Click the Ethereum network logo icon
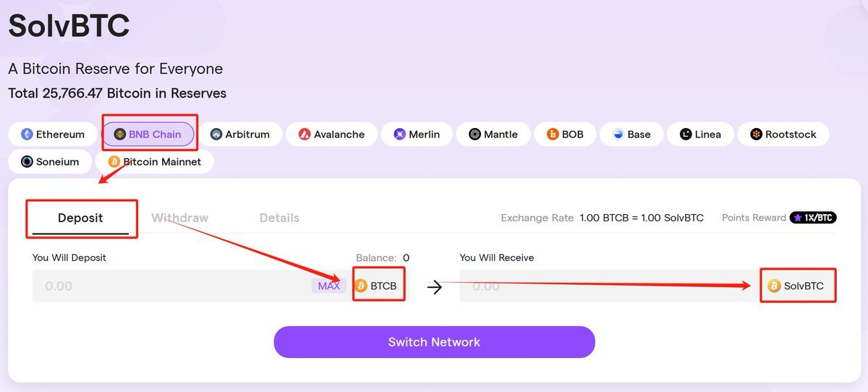The image size is (868, 392). pos(27,135)
